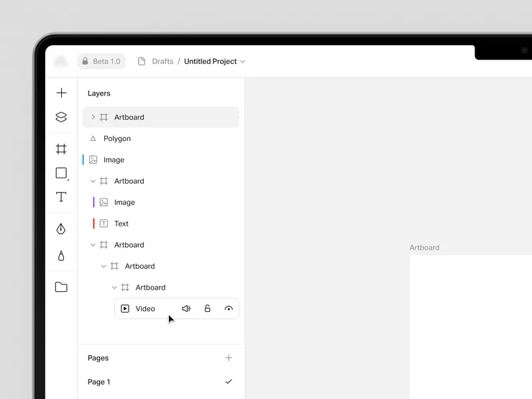Lock the Video layer
Viewport: 532px width, 399px height.
point(207,308)
